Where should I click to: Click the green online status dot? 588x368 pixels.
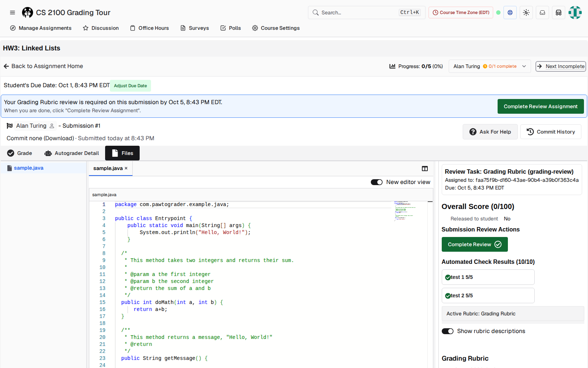[498, 13]
